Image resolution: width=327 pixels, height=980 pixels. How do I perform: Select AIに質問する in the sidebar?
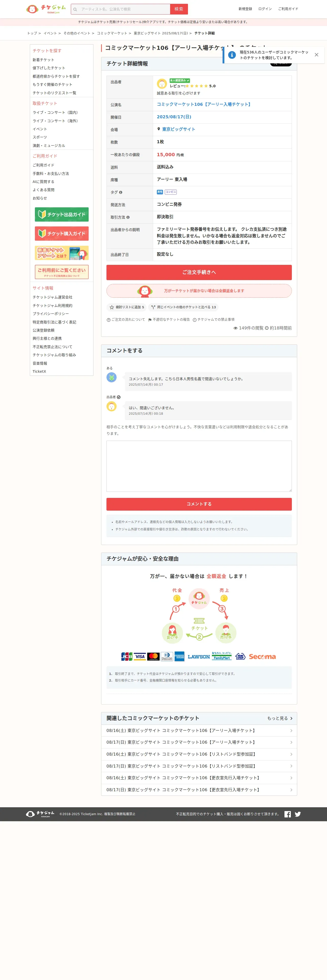(x=43, y=182)
